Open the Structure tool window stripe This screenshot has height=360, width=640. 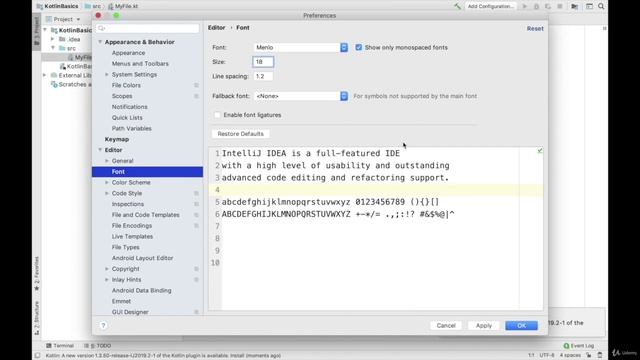37,318
